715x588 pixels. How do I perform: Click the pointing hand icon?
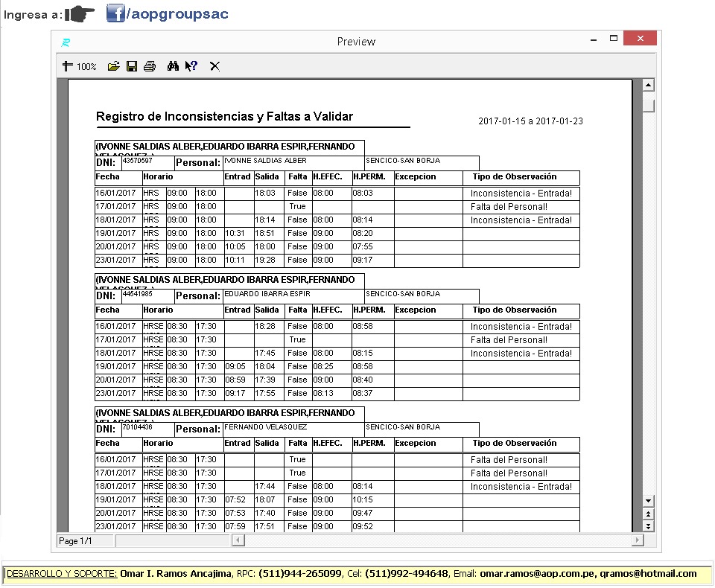point(80,14)
